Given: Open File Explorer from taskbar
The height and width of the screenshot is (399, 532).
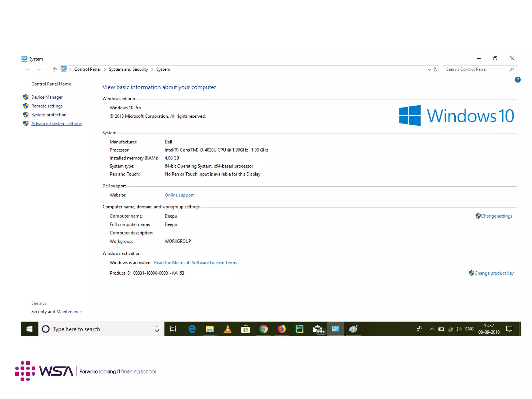Looking at the screenshot, I should [x=210, y=329].
